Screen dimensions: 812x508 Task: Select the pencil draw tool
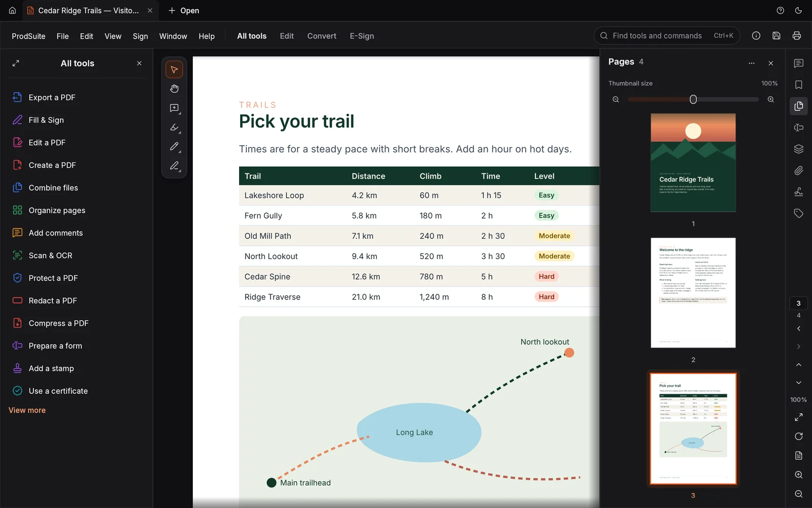point(174,147)
